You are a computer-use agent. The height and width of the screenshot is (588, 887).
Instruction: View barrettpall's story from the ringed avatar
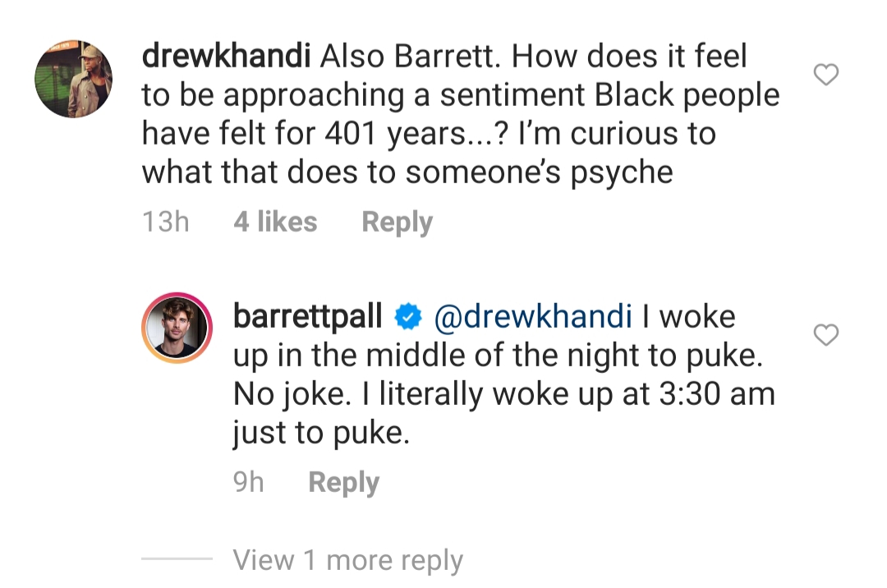(x=177, y=328)
